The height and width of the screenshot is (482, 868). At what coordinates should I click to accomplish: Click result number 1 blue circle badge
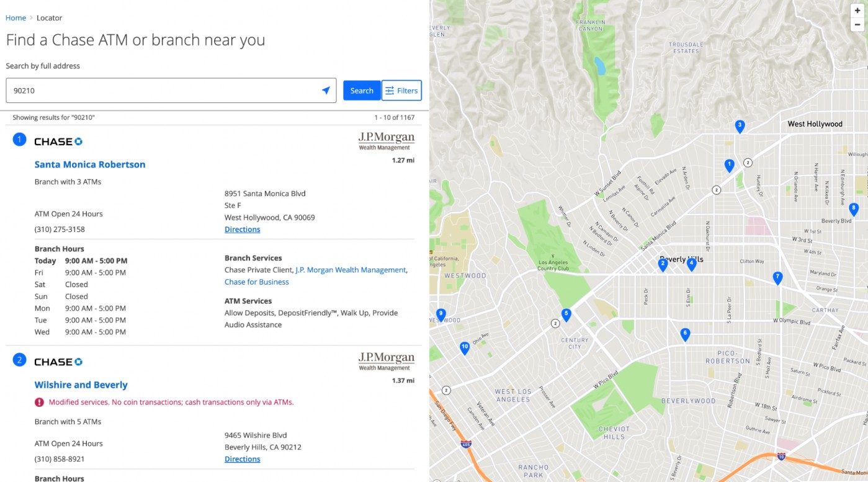(19, 140)
